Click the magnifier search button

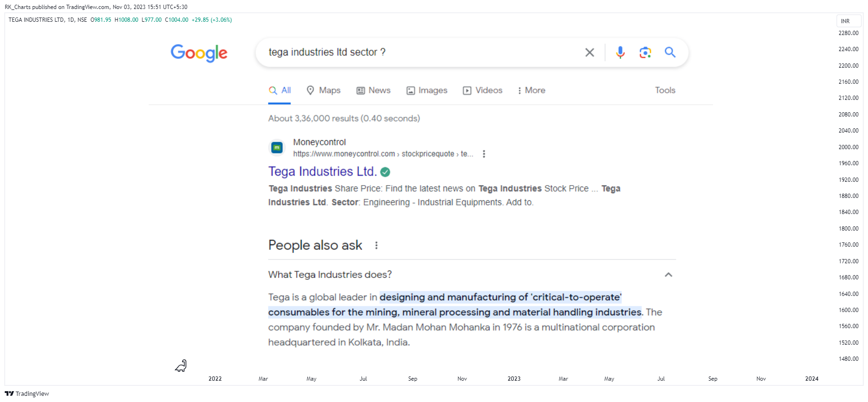(670, 52)
